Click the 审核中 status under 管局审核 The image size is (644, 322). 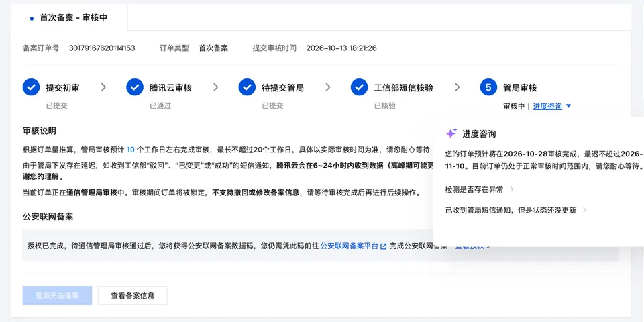pos(514,106)
